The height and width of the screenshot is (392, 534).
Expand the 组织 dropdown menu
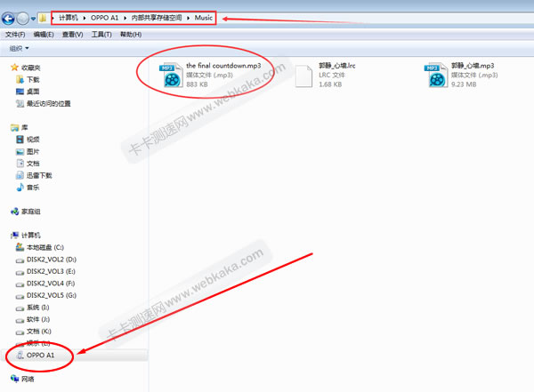click(18, 48)
